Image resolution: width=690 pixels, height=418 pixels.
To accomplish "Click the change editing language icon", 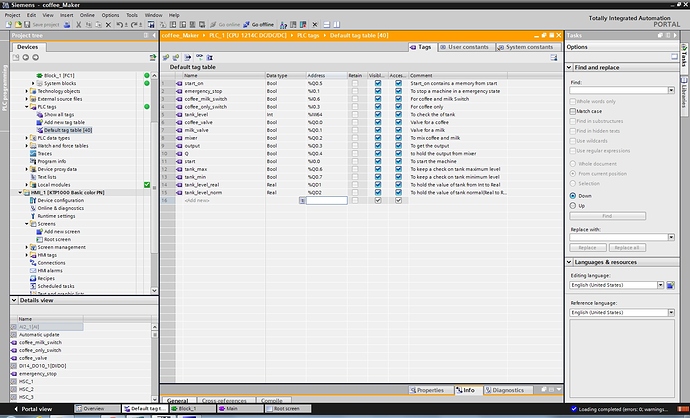I will click(670, 285).
